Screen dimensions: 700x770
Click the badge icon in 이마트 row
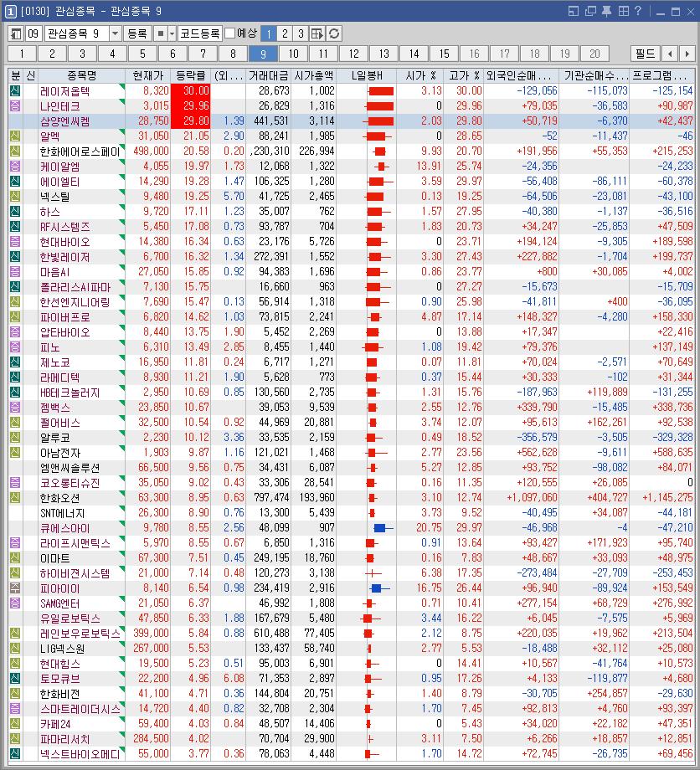[x=15, y=558]
